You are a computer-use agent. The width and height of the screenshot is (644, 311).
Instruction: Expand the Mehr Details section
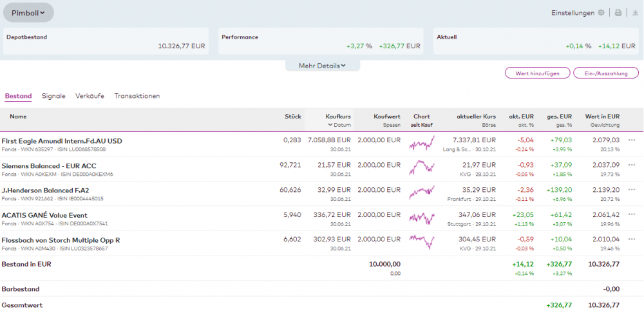pos(322,66)
